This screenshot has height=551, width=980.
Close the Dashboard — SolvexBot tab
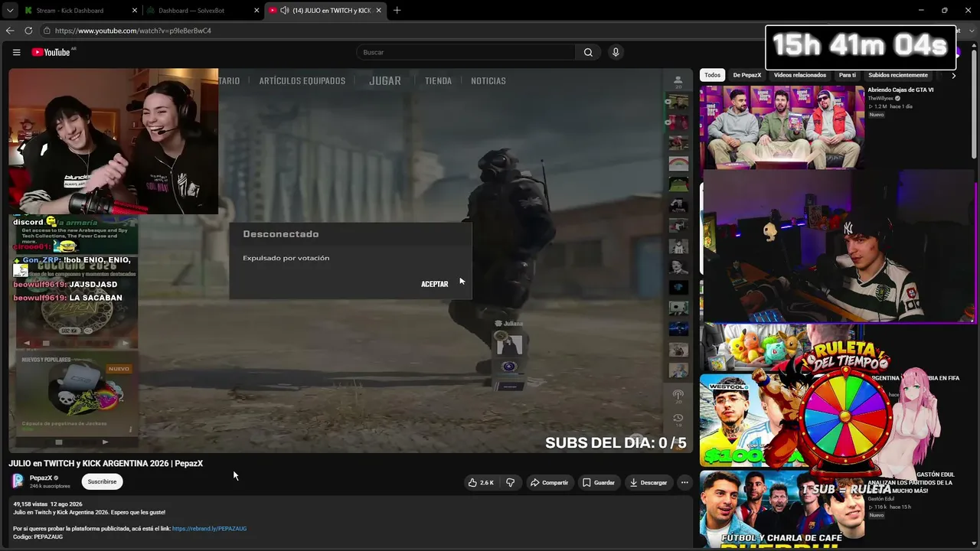tap(256, 11)
